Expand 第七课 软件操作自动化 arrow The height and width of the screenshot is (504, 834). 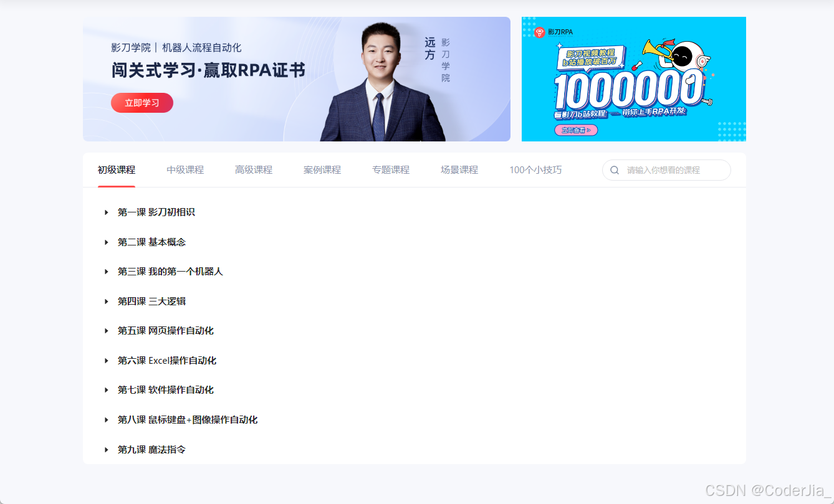coord(107,390)
